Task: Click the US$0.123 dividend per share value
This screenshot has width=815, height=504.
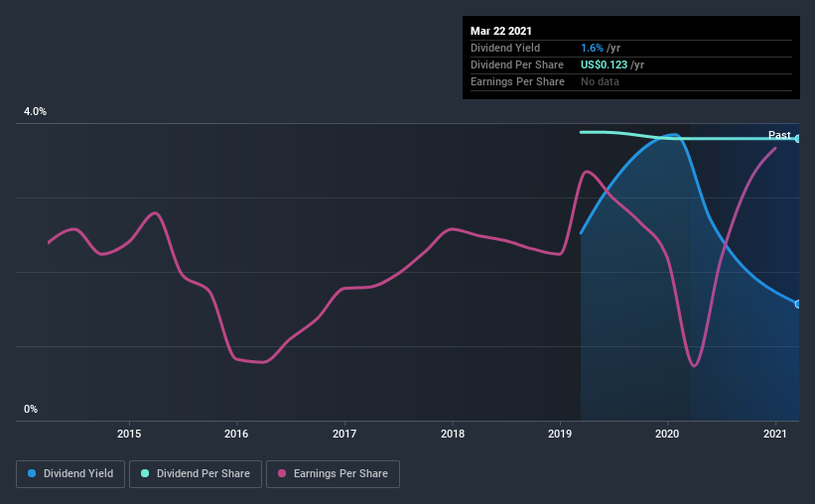Action: [x=611, y=64]
